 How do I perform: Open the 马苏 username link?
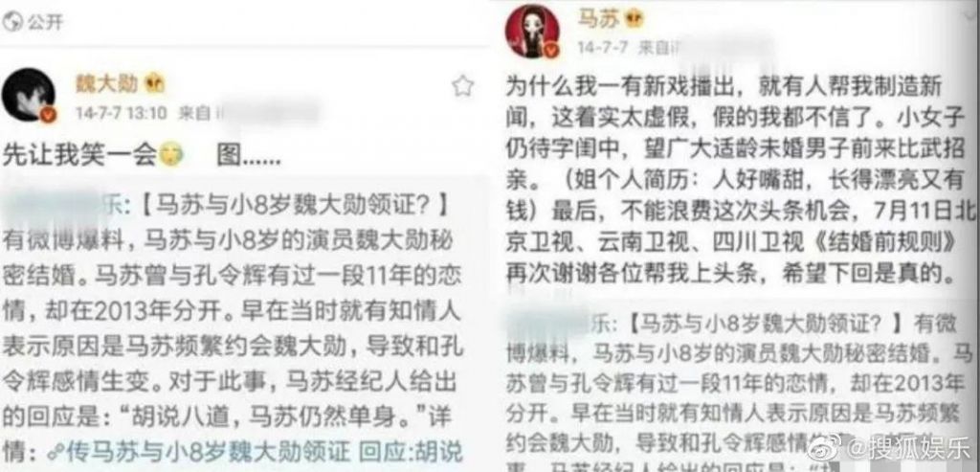coord(597,19)
